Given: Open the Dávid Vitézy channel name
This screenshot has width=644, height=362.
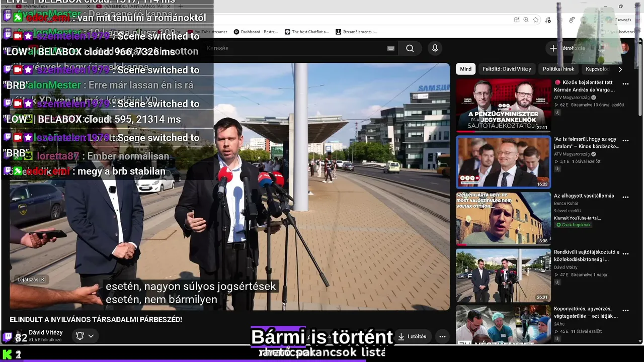Looking at the screenshot, I should [x=46, y=332].
